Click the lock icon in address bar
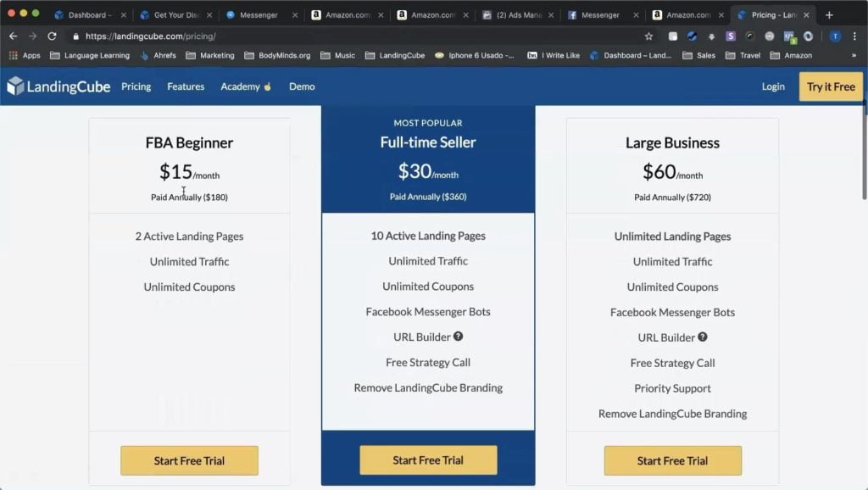This screenshot has width=868, height=490. [x=75, y=36]
